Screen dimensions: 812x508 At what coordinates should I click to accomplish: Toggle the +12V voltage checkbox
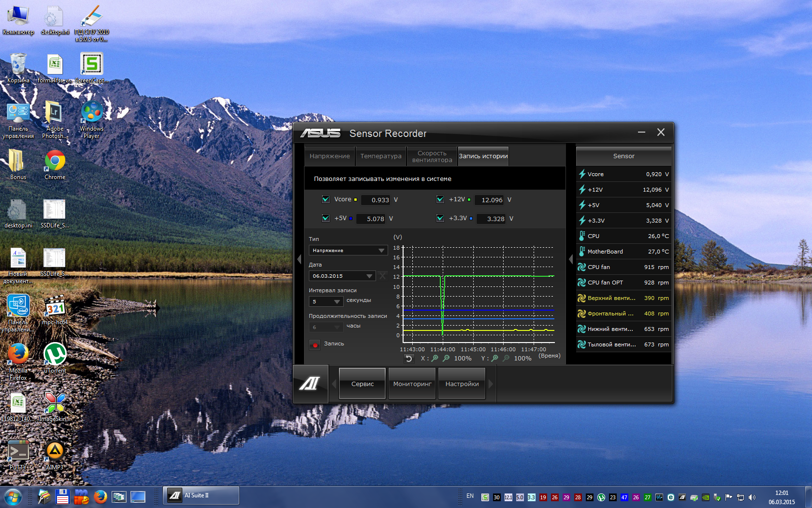point(440,199)
